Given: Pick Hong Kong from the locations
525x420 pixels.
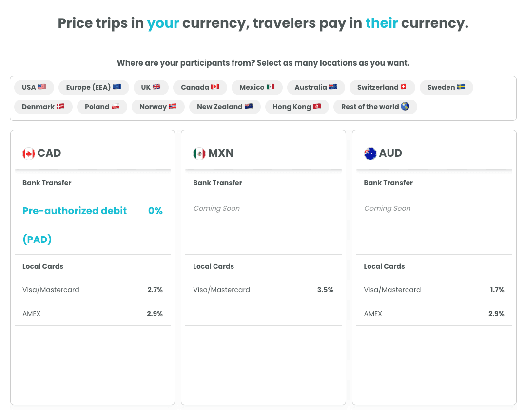Looking at the screenshot, I should (297, 107).
